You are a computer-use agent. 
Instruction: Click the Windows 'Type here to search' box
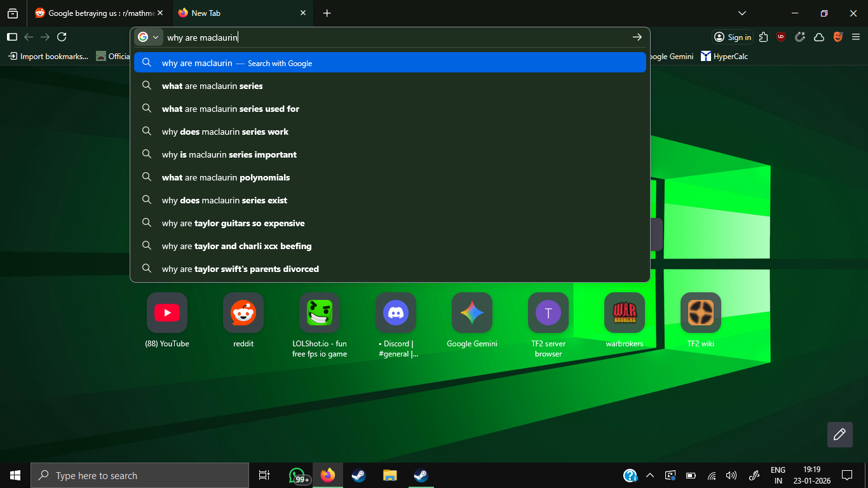(140, 475)
